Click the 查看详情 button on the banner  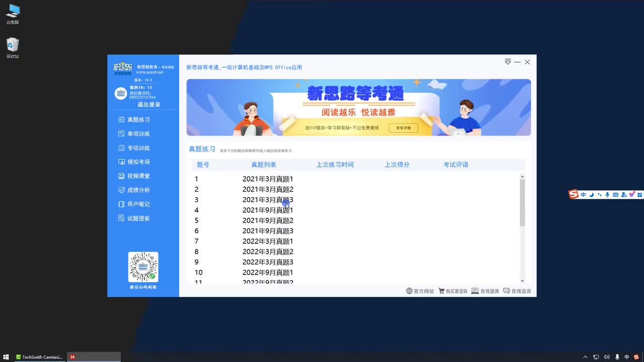click(x=403, y=128)
